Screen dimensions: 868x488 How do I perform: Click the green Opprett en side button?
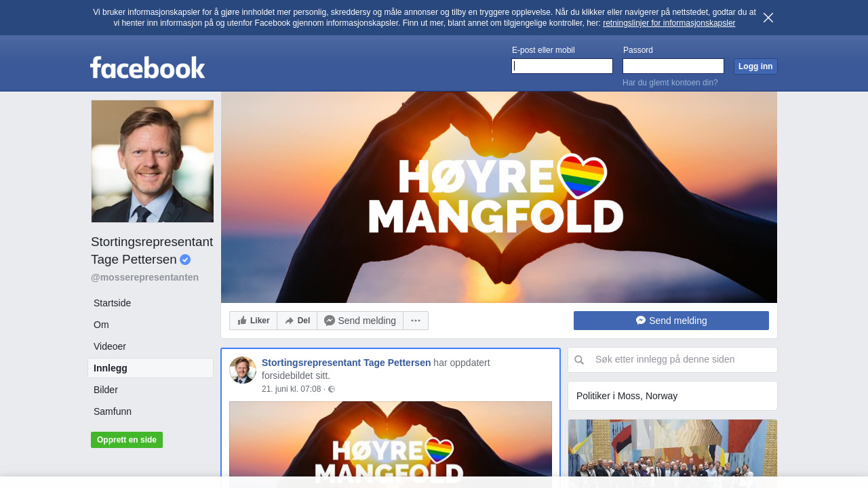(127, 440)
